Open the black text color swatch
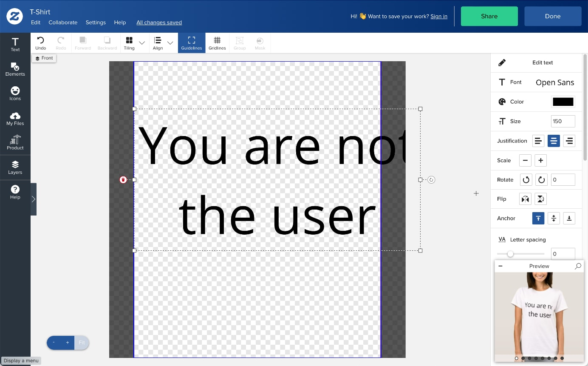This screenshot has height=366, width=588. click(x=563, y=102)
